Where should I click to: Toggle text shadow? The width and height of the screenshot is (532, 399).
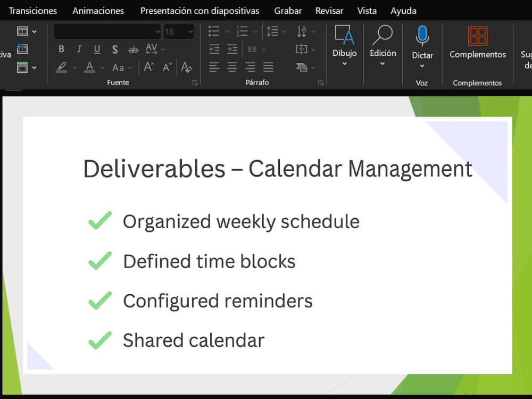(115, 49)
